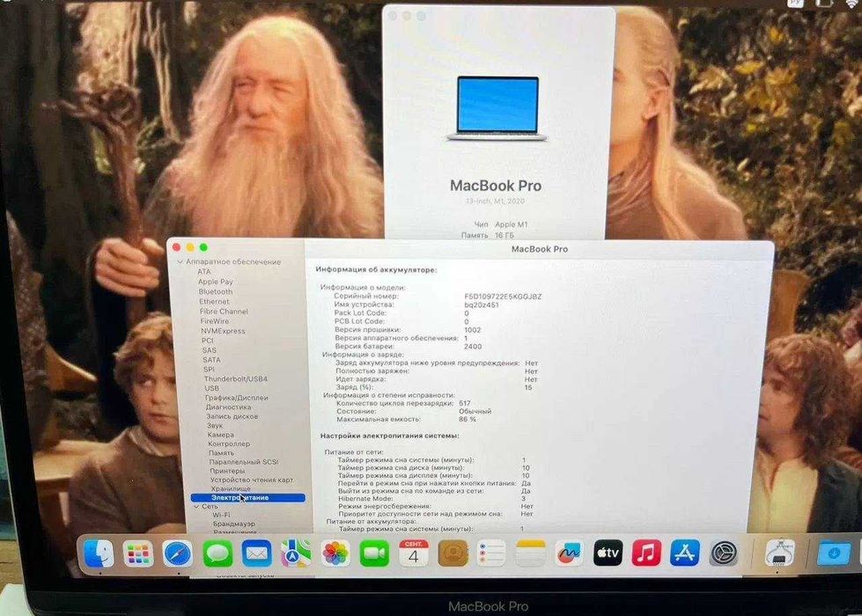The image size is (862, 616).
Task: Collapse the Сеть section chevron
Action: (196, 506)
